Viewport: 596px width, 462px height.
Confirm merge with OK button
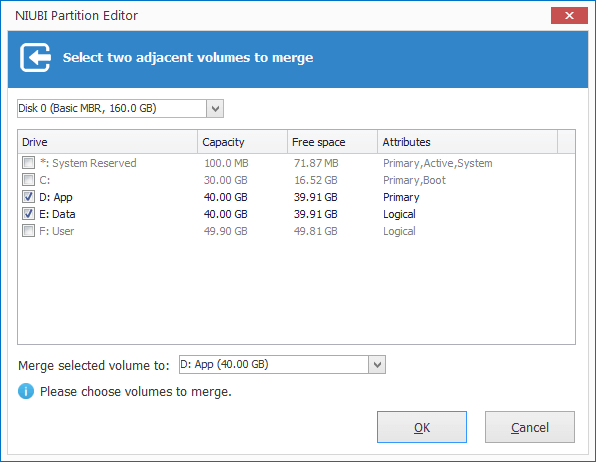422,427
